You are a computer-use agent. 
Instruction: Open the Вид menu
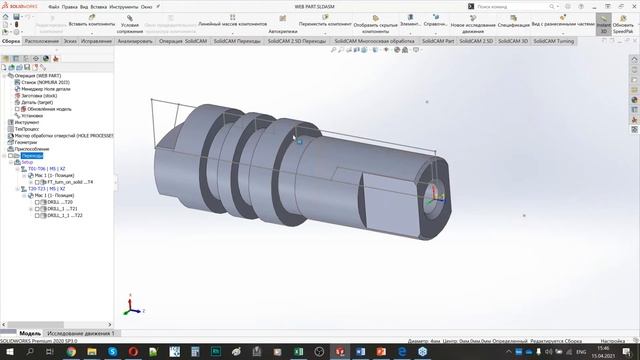tap(84, 7)
